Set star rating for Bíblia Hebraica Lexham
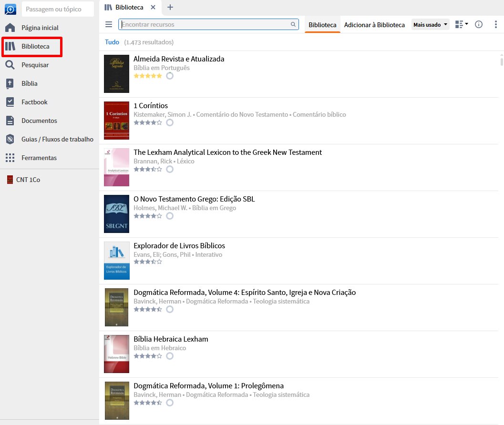This screenshot has width=504, height=425. 148,356
